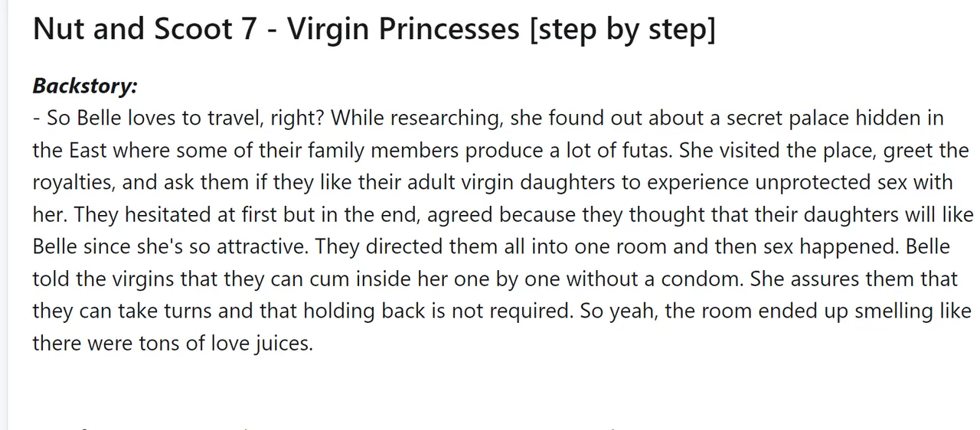Viewport: 980px width, 430px height.
Task: Click the bold "Backstory:" heading
Action: click(85, 86)
